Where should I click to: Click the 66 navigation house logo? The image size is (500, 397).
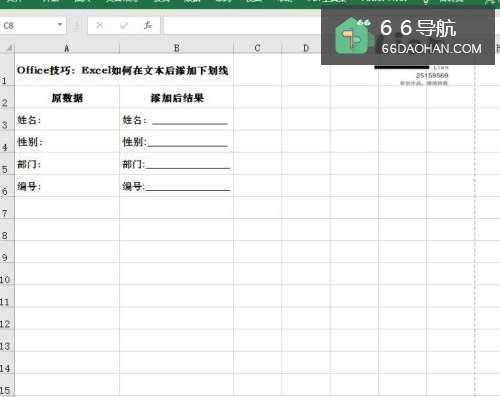(x=353, y=36)
